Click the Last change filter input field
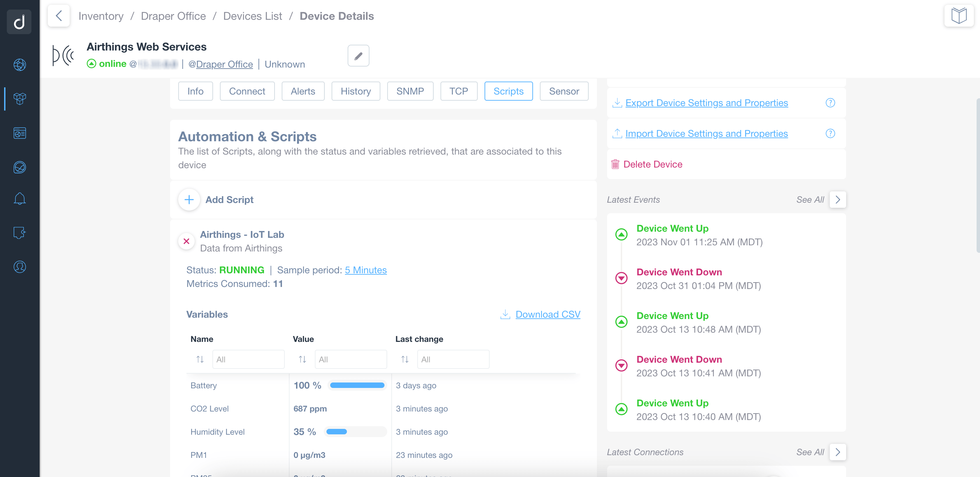The height and width of the screenshot is (477, 980). [453, 359]
